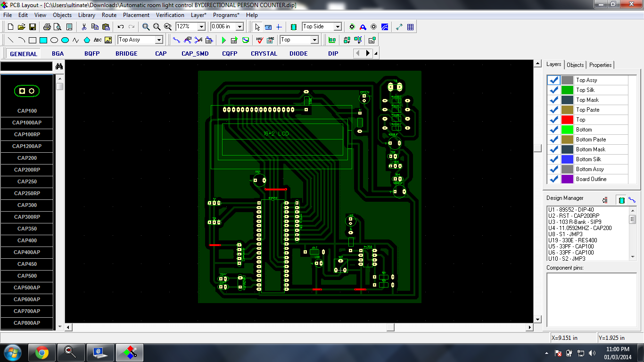Screen dimensions: 644x362
Task: Select the CAP300RP component
Action: [27, 217]
